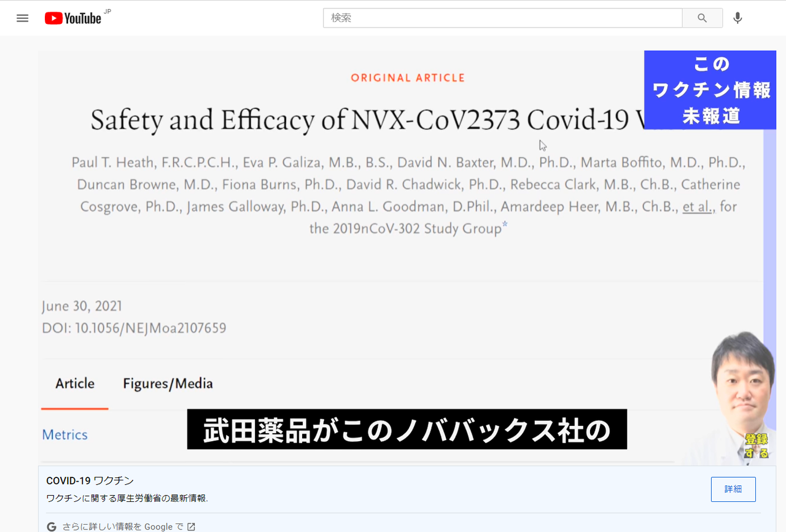This screenshot has height=532, width=786.
Task: Click the 武田薬品 subtitle caption
Action: click(407, 430)
